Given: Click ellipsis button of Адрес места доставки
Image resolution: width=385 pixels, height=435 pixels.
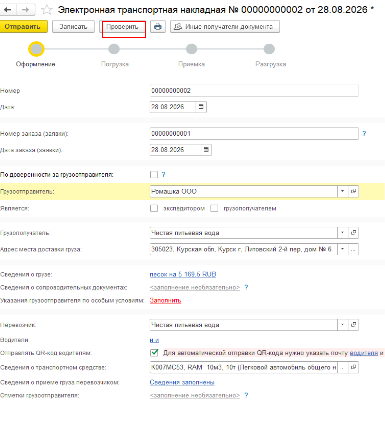Looking at the screenshot, I should (353, 249).
